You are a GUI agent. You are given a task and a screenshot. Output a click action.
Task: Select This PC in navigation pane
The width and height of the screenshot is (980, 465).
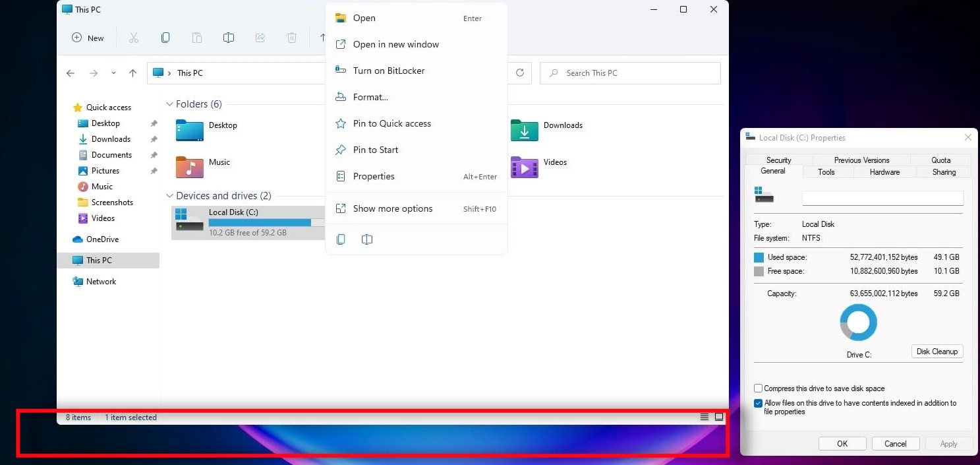109,261
